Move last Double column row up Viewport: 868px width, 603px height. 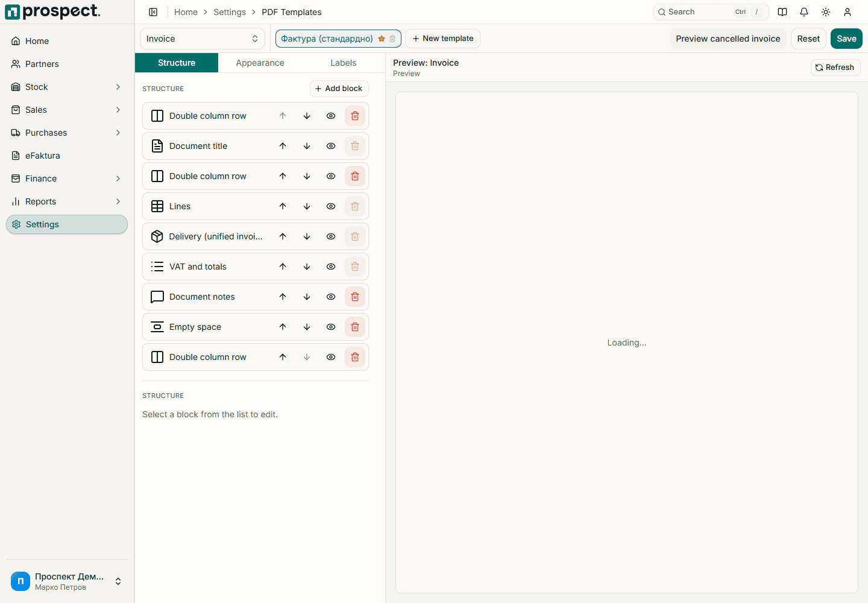(283, 357)
